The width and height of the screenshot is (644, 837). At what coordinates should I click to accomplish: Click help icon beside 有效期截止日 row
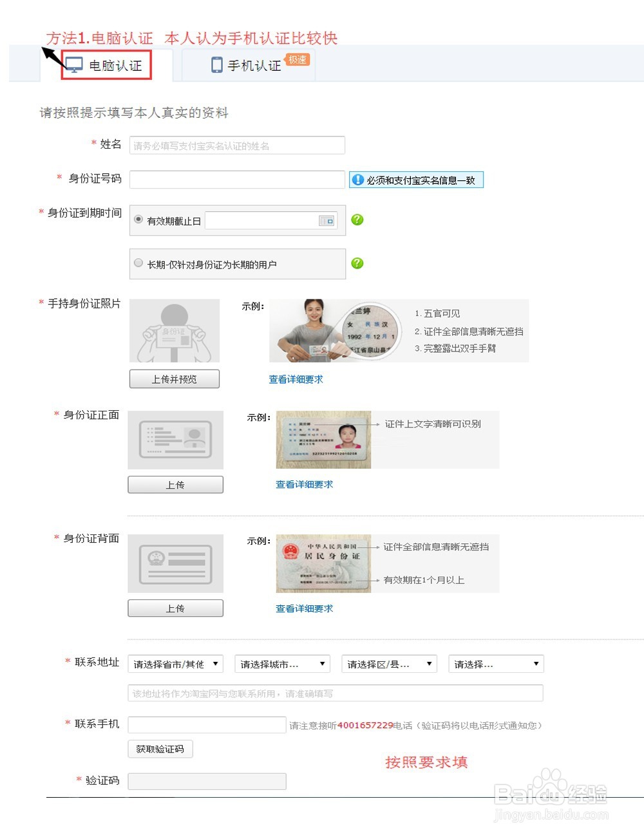(x=357, y=220)
